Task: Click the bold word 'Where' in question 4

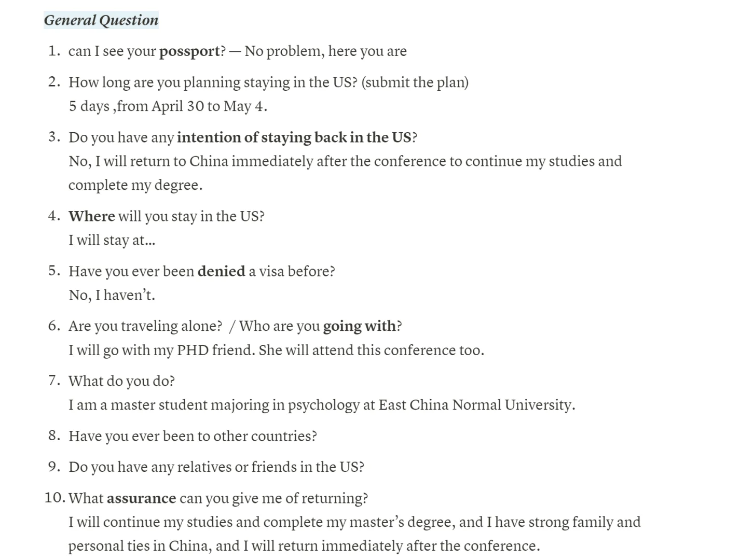Action: [x=92, y=216]
